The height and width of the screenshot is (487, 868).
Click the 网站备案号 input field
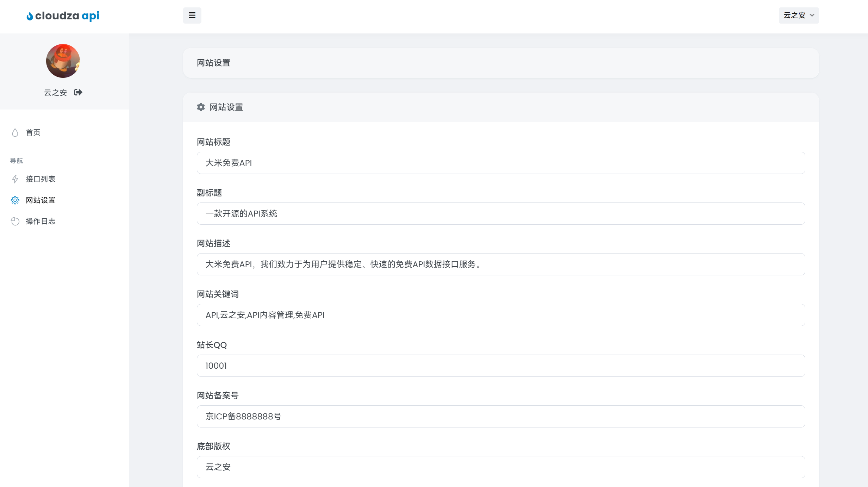(x=500, y=417)
